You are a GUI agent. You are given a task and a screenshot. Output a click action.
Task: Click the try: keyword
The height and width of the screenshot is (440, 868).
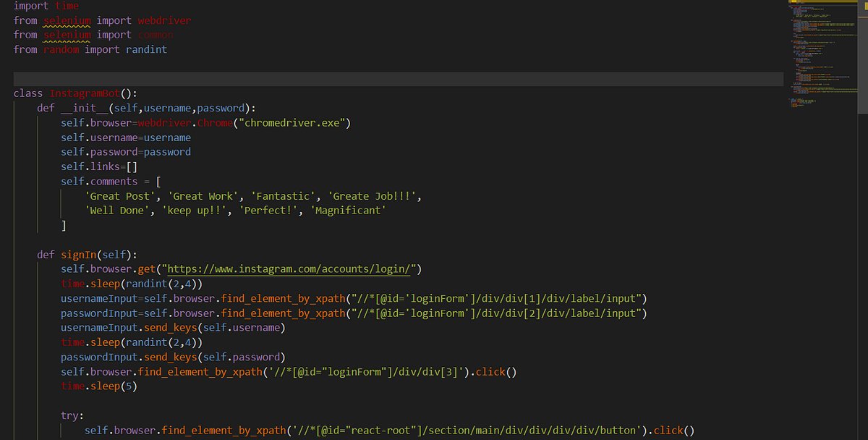pyautogui.click(x=72, y=415)
